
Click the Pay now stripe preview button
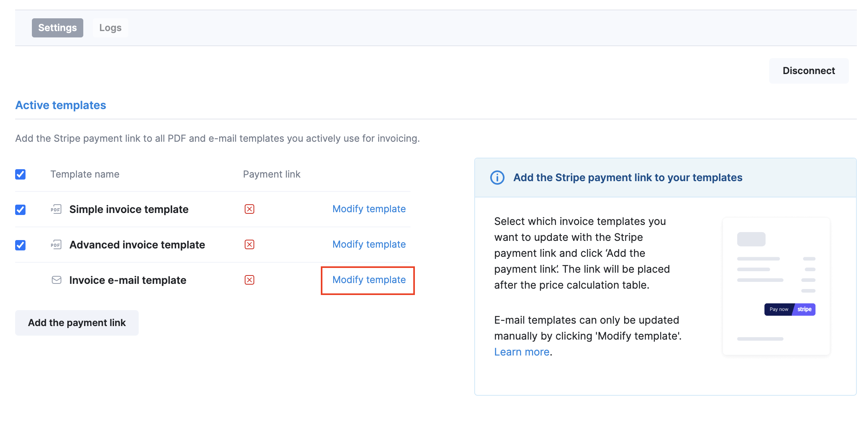[790, 309]
